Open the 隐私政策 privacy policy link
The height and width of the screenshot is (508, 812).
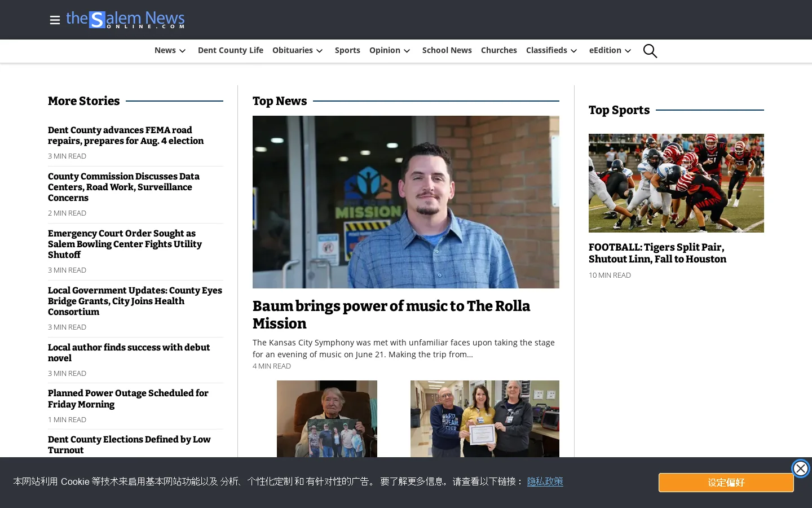coord(545,481)
